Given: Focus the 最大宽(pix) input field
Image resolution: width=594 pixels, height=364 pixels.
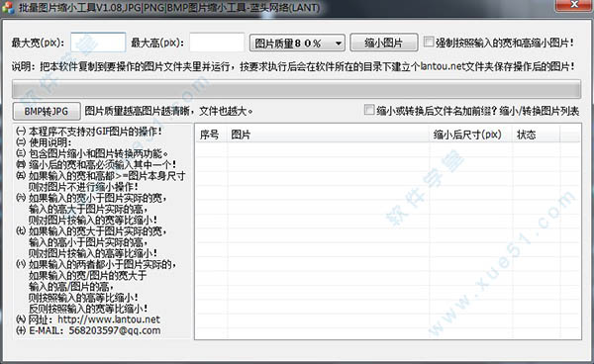Looking at the screenshot, I should pyautogui.click(x=98, y=42).
